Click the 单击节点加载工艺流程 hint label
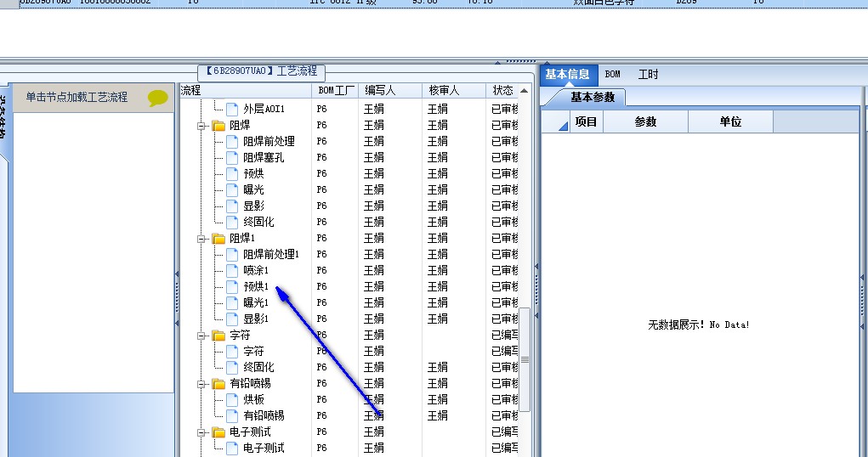This screenshot has width=868, height=457. (x=77, y=98)
